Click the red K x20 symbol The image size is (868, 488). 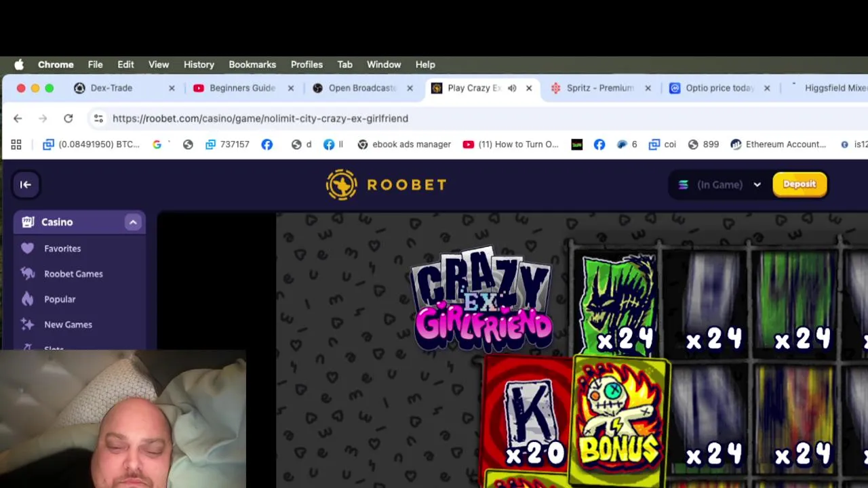pos(529,415)
